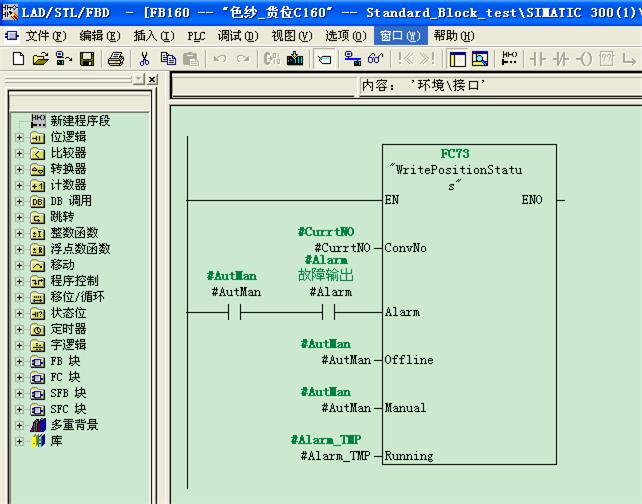Viewport: 642px width, 504px height.
Task: Open the 文件 menu
Action: tap(42, 35)
